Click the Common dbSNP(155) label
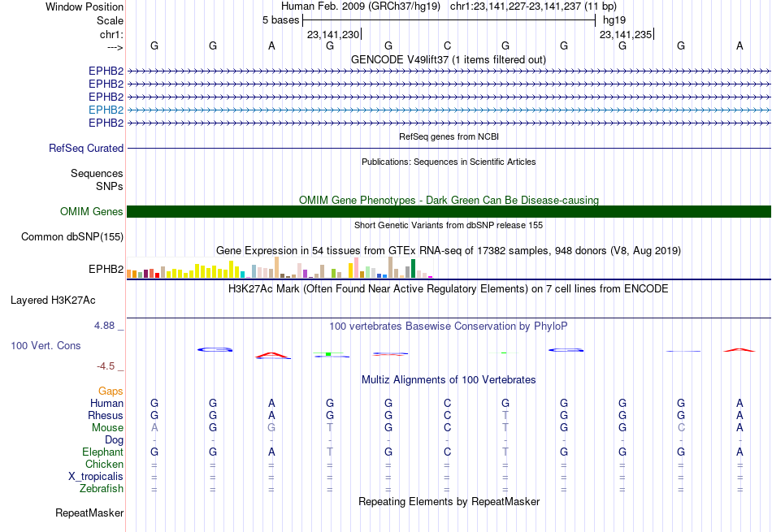The height and width of the screenshot is (532, 772). tap(72, 236)
